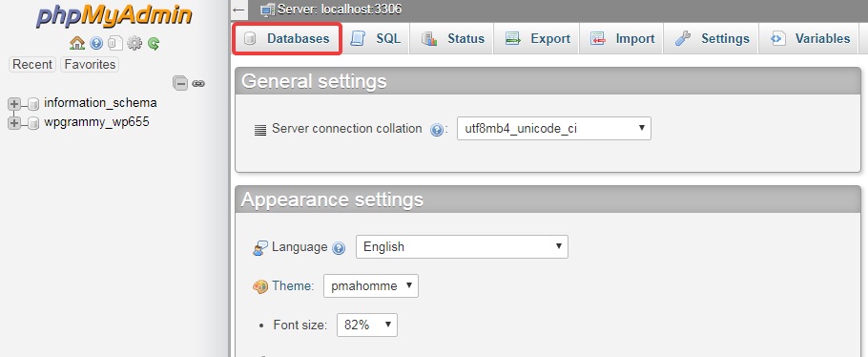Click the link with main panel chain icon

point(198,84)
